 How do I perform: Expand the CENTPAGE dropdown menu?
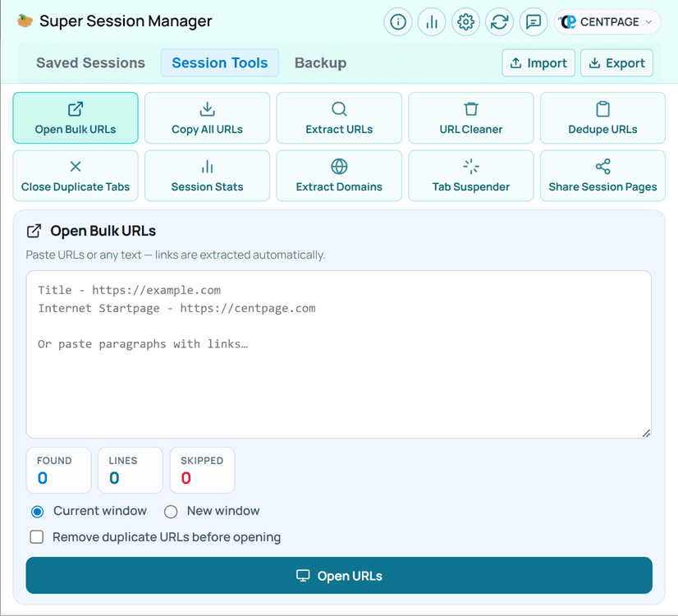click(607, 21)
